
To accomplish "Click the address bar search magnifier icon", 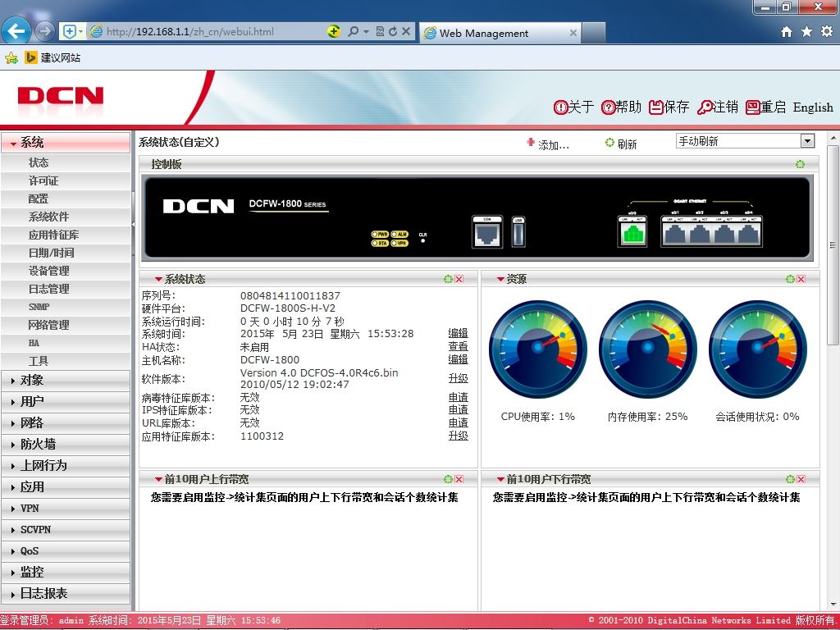I will click(353, 32).
